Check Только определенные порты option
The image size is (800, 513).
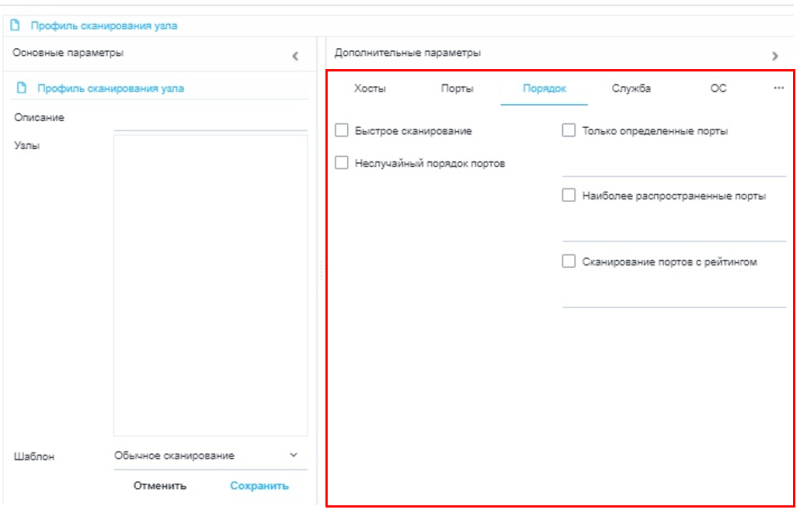[569, 131]
